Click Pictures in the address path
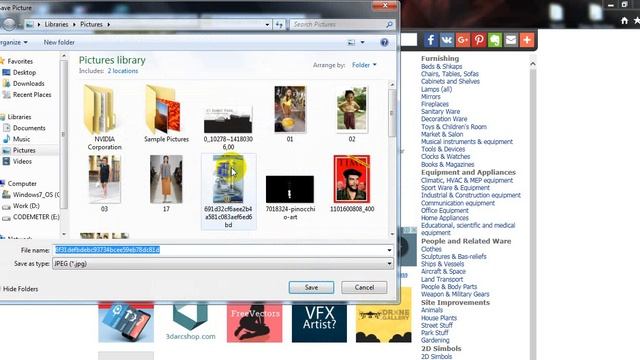This screenshot has width=640, height=360. click(x=91, y=24)
